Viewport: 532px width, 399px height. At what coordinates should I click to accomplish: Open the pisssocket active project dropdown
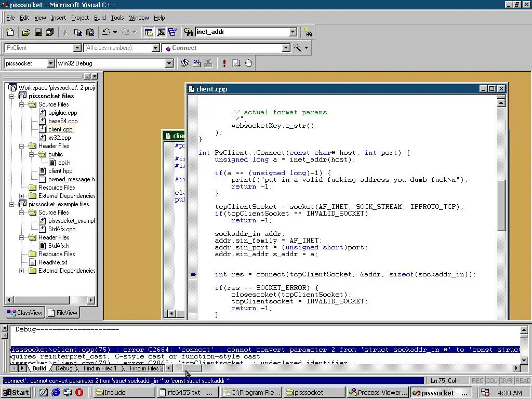tap(50, 63)
